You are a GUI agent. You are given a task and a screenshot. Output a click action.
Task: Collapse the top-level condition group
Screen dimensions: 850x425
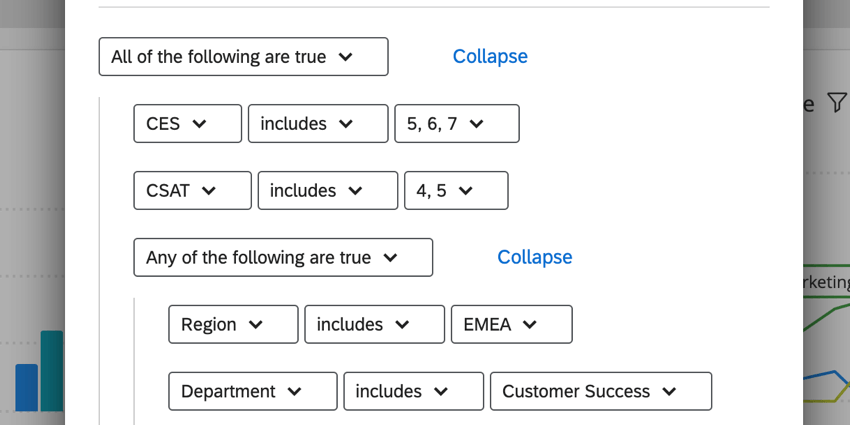(490, 57)
